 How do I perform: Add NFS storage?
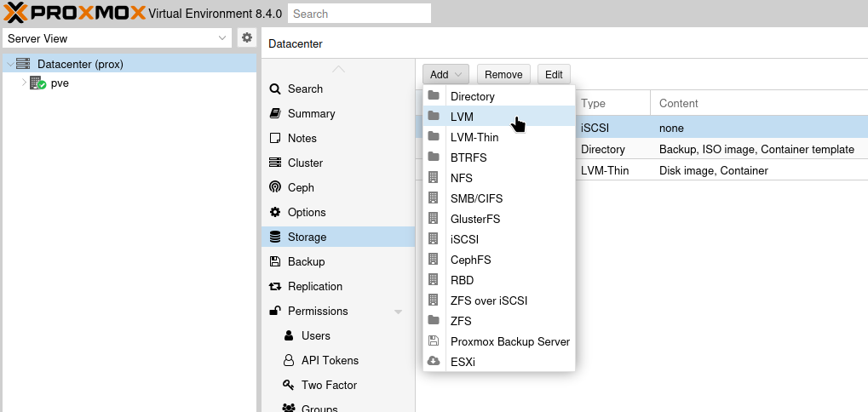(x=499, y=178)
